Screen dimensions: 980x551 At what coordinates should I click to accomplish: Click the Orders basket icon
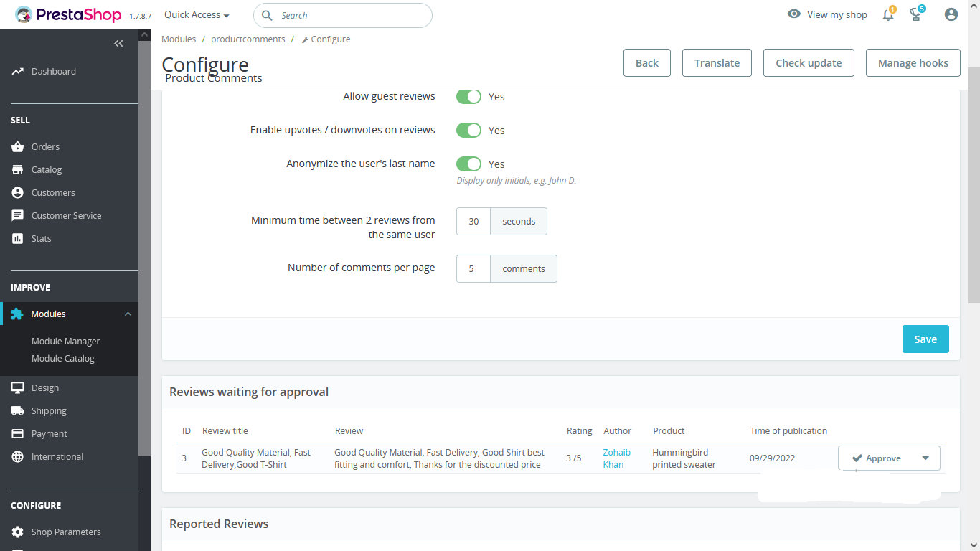(x=17, y=147)
